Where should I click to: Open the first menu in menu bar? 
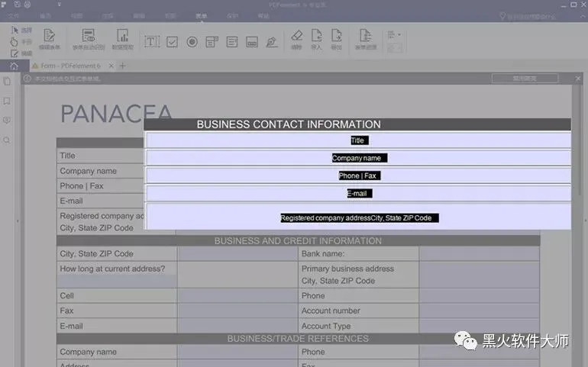[14, 16]
